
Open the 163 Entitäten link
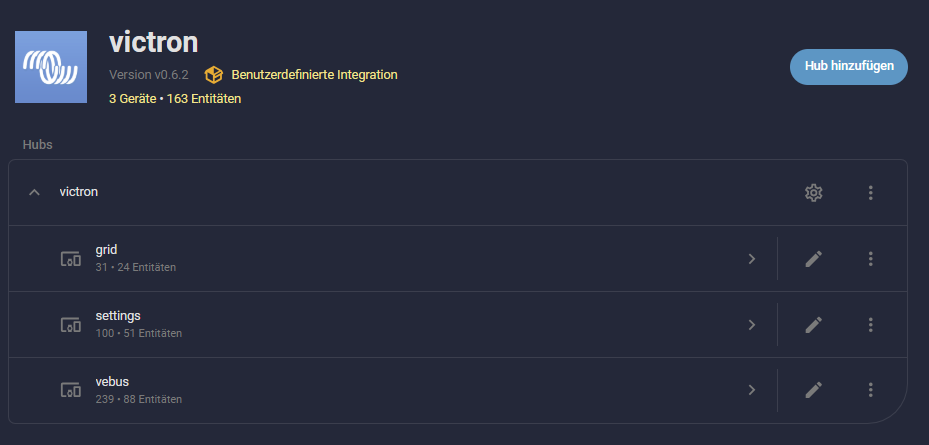click(204, 99)
